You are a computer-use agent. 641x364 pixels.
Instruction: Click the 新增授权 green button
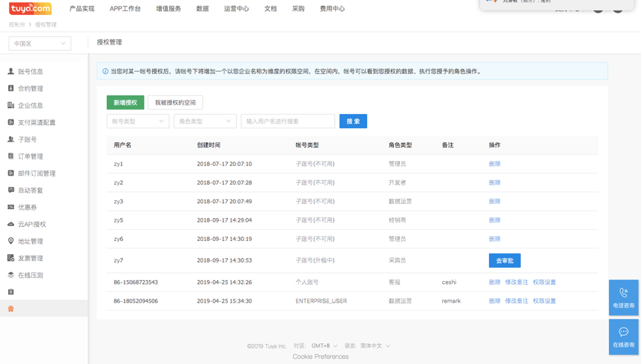coord(125,102)
